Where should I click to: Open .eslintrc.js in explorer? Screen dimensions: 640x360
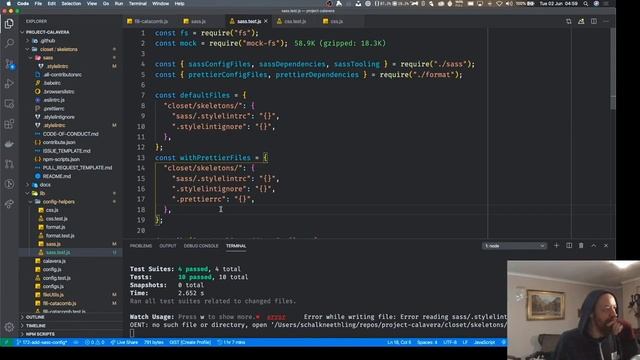coord(54,100)
